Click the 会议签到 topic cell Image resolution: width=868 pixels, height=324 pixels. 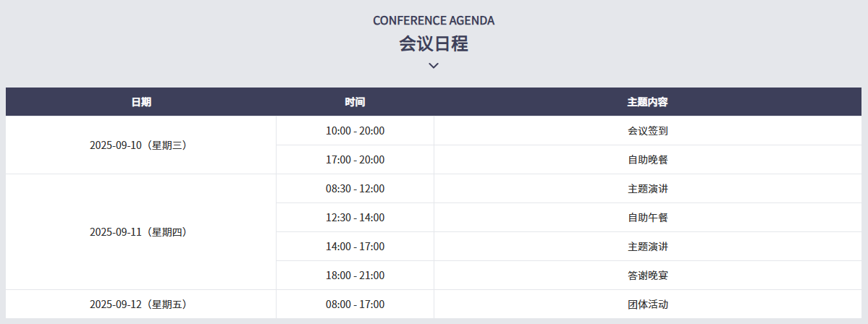[x=647, y=131]
